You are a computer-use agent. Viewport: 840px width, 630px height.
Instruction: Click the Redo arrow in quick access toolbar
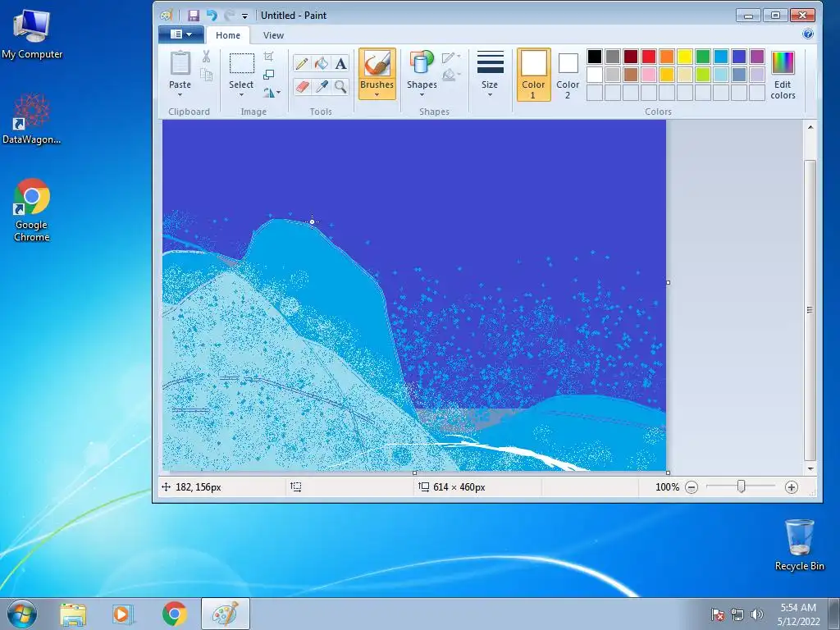230,16
